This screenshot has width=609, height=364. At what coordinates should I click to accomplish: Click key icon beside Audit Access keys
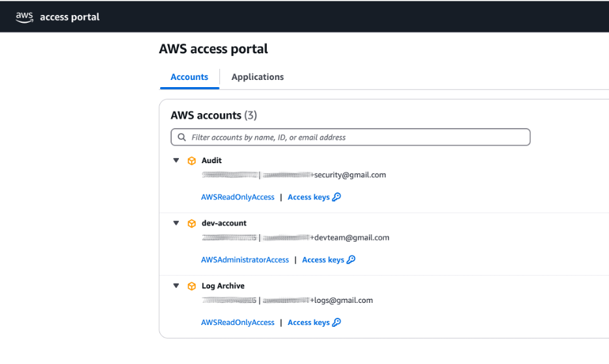[x=337, y=197]
